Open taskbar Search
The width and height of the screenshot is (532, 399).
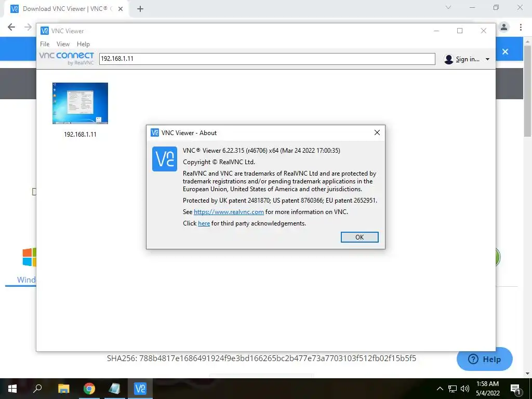[x=37, y=389]
